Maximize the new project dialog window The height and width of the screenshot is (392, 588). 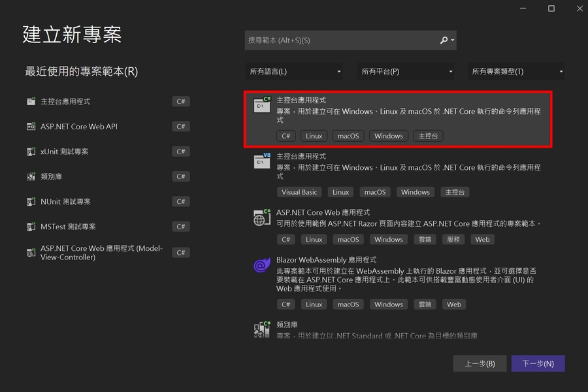tap(551, 8)
